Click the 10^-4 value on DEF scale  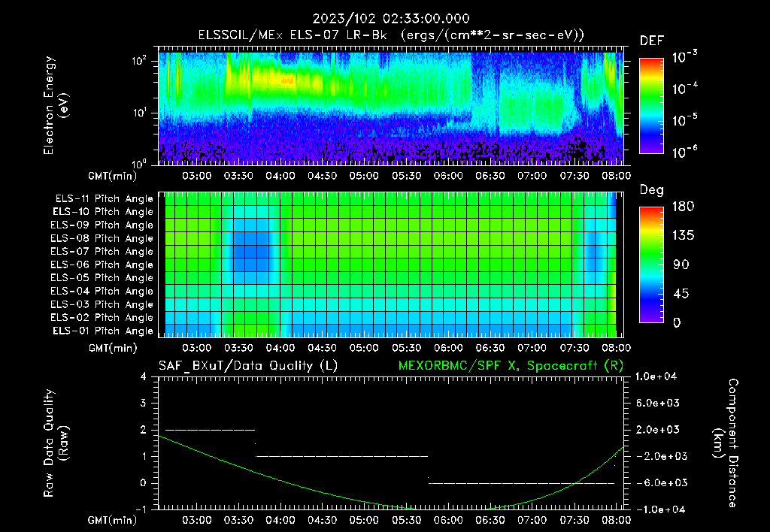pyautogui.click(x=684, y=89)
